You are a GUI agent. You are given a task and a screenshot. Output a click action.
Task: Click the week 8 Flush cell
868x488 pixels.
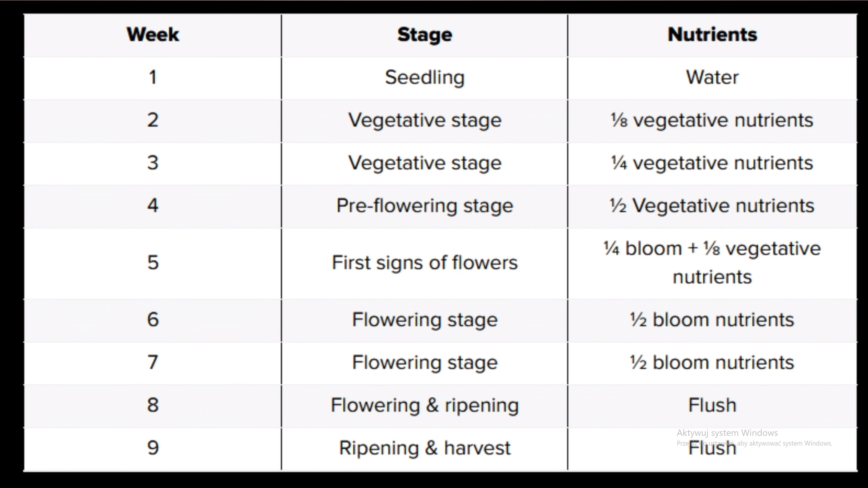point(712,406)
